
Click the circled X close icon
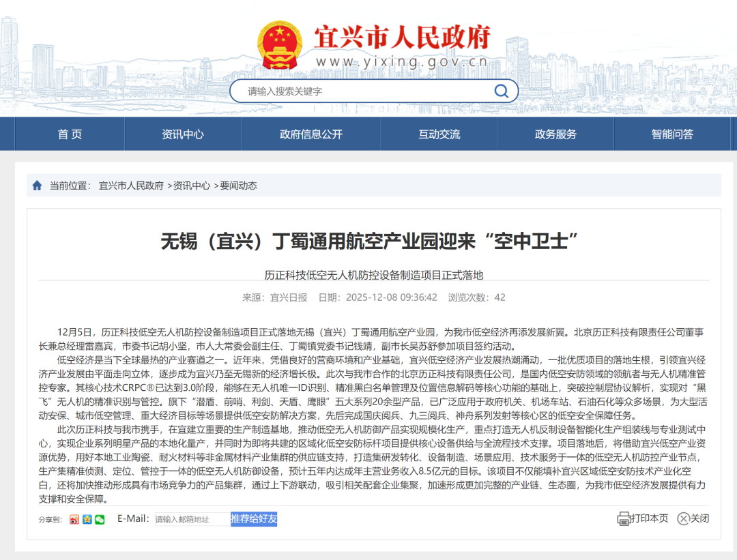pyautogui.click(x=683, y=519)
